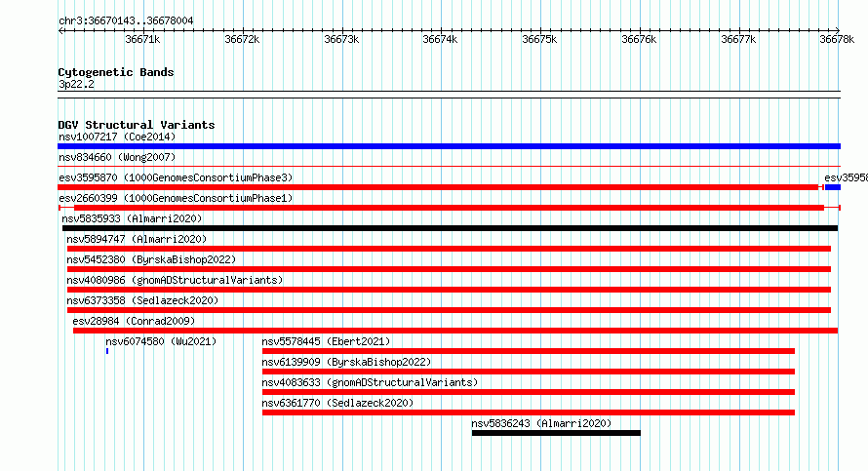Click the 36674k ruler tick label
The image size is (868, 471).
point(440,40)
